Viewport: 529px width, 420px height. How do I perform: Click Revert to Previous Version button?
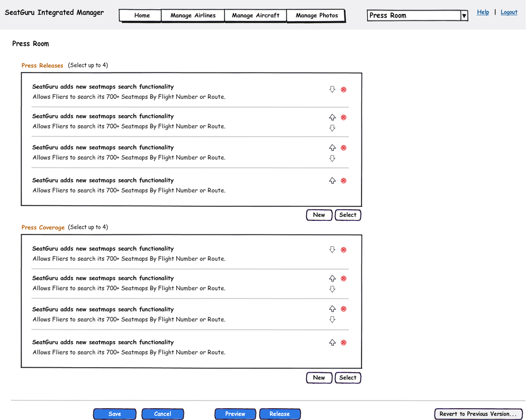click(478, 414)
